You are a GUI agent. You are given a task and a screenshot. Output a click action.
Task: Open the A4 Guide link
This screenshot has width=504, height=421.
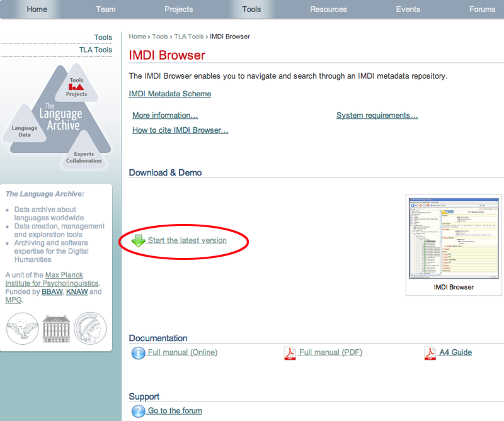pos(455,352)
